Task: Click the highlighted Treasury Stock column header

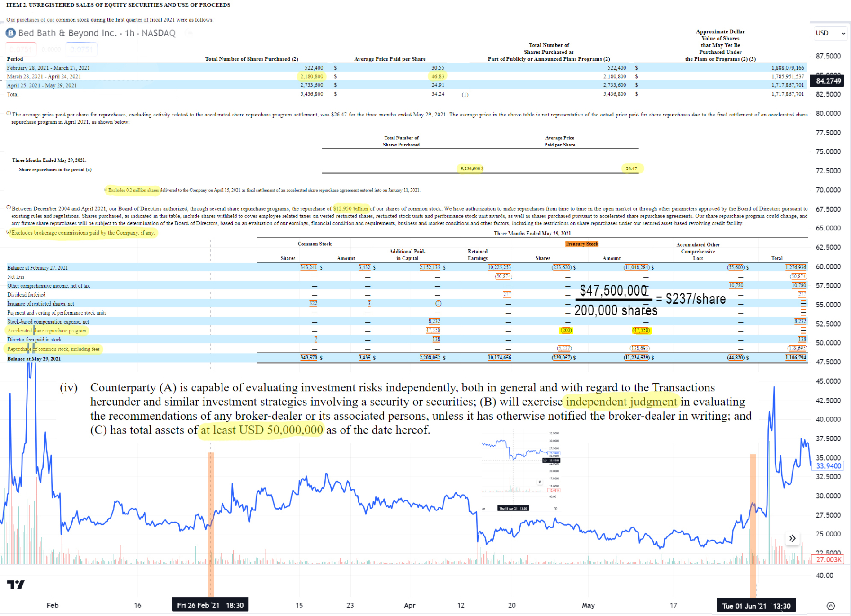Action: click(x=581, y=244)
